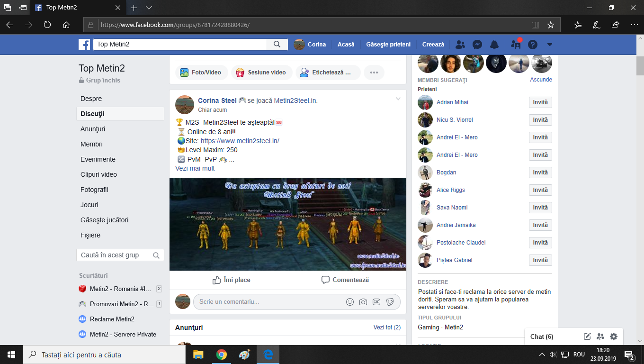Click the Comentează button
This screenshot has height=364, width=644.
click(x=345, y=280)
